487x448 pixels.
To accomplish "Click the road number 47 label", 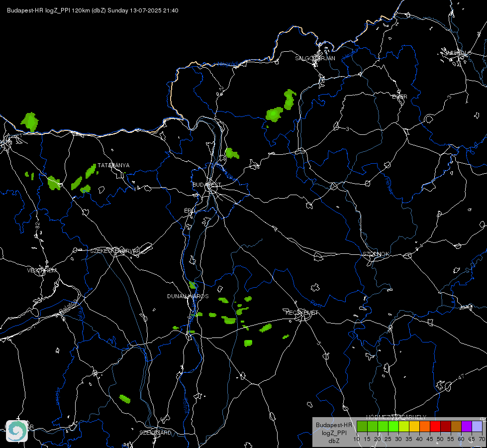I will pos(461,377).
